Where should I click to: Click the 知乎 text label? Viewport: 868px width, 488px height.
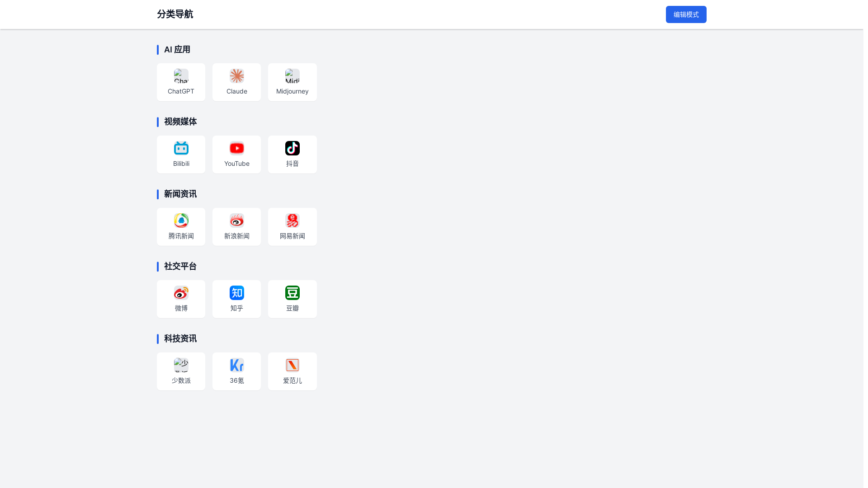click(x=236, y=308)
